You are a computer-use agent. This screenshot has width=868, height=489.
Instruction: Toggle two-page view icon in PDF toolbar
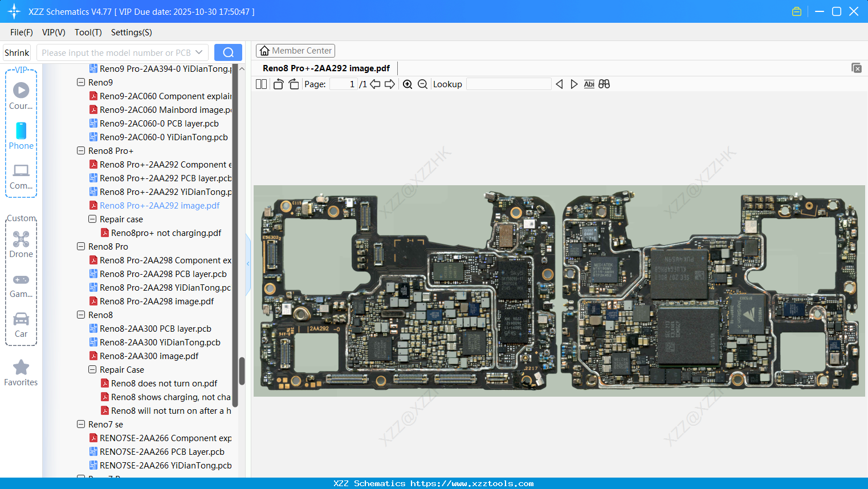(262, 84)
